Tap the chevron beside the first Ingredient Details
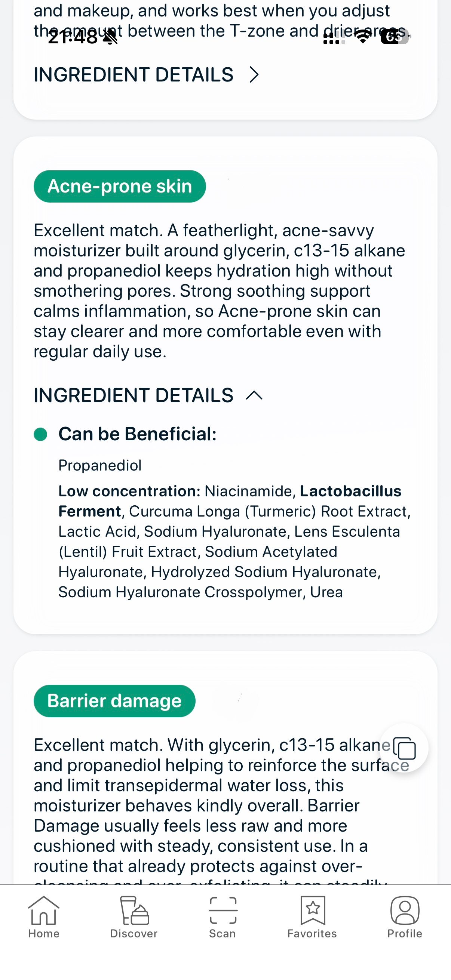 [254, 75]
